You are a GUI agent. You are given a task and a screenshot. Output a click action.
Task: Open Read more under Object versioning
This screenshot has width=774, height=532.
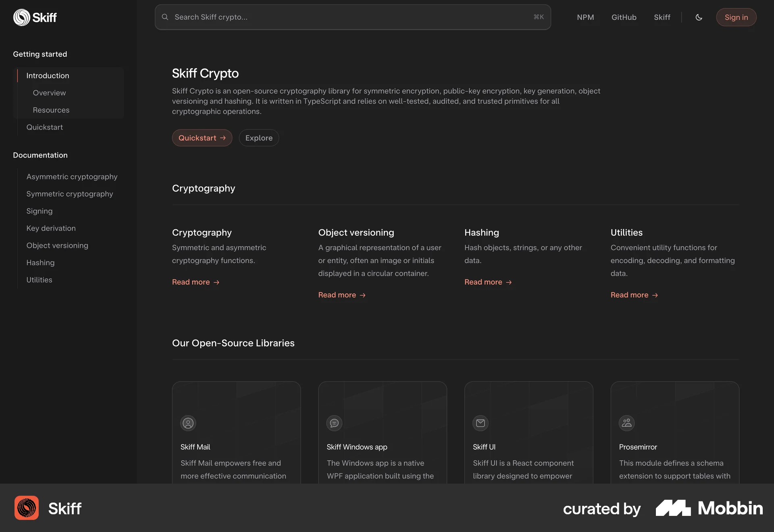click(x=341, y=295)
